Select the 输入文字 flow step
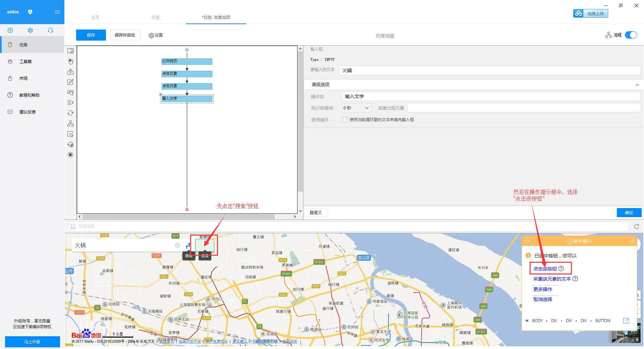The width and height of the screenshot is (644, 349). (187, 99)
